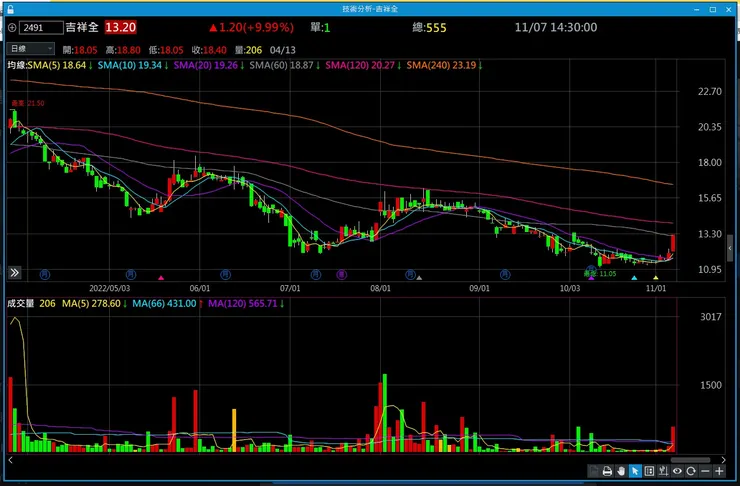Click the 月 marker nearest 06/01
The width and height of the screenshot is (740, 486).
(x=226, y=274)
